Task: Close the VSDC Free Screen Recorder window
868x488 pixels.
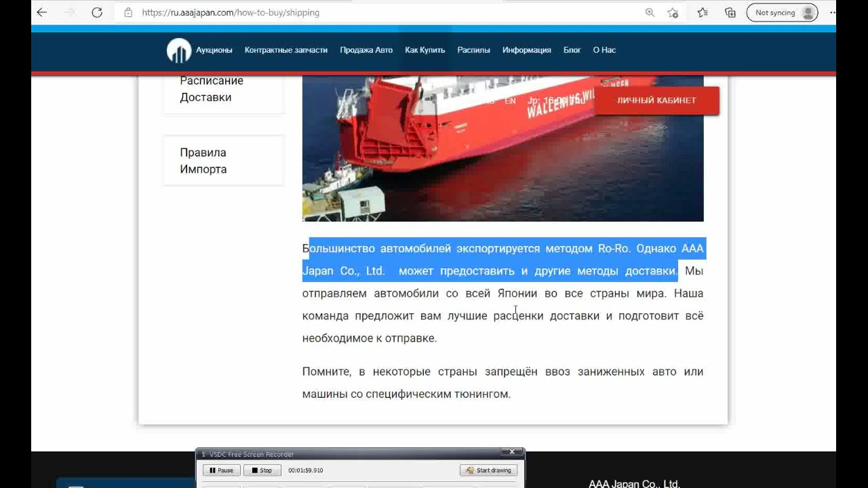Action: pyautogui.click(x=513, y=452)
